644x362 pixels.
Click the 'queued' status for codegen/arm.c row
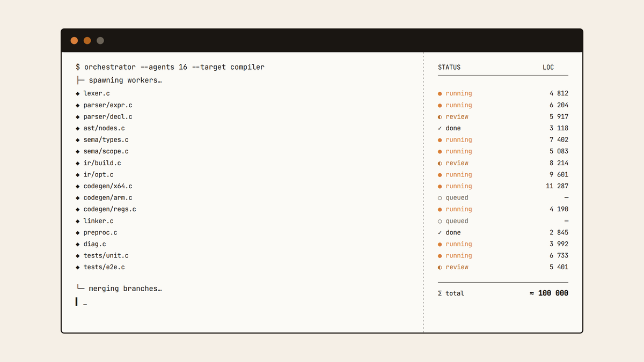coord(457,198)
